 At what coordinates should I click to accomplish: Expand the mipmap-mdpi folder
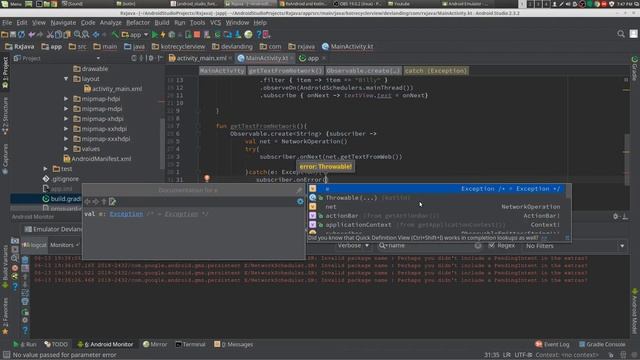coord(66,109)
